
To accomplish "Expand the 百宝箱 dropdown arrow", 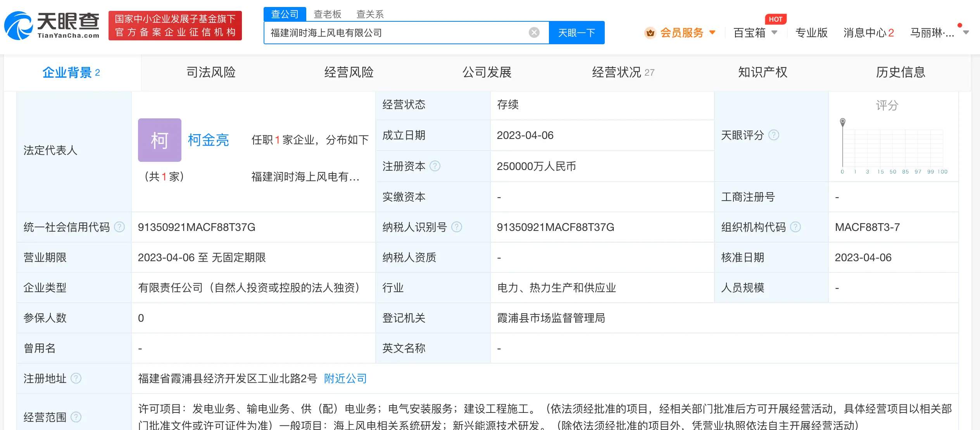I will pos(775,33).
